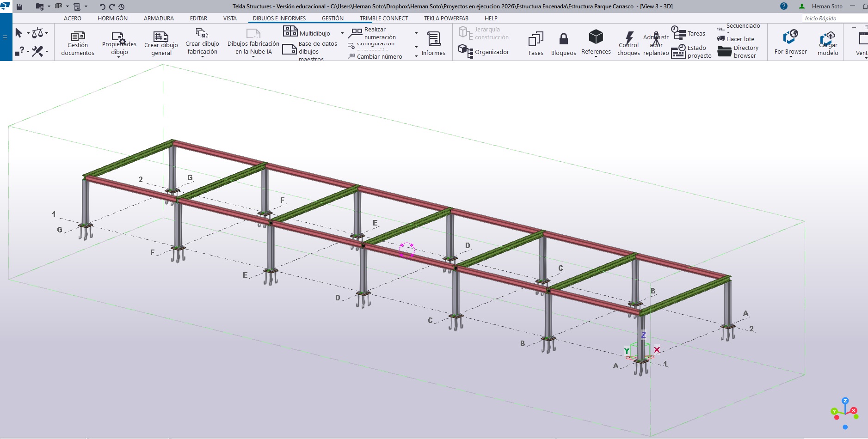Open Informes
This screenshot has width=868, height=439.
pyautogui.click(x=433, y=43)
